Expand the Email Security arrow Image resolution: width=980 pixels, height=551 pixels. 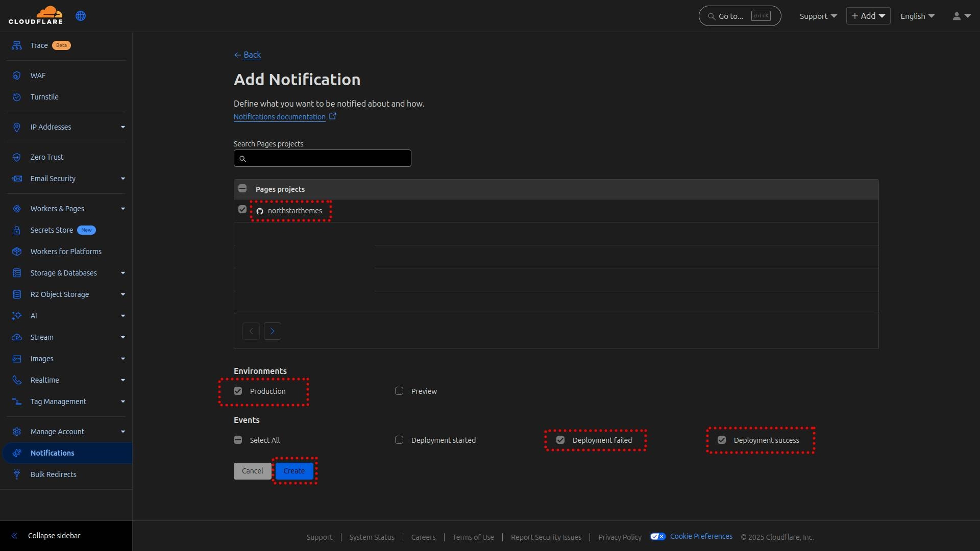pyautogui.click(x=123, y=179)
